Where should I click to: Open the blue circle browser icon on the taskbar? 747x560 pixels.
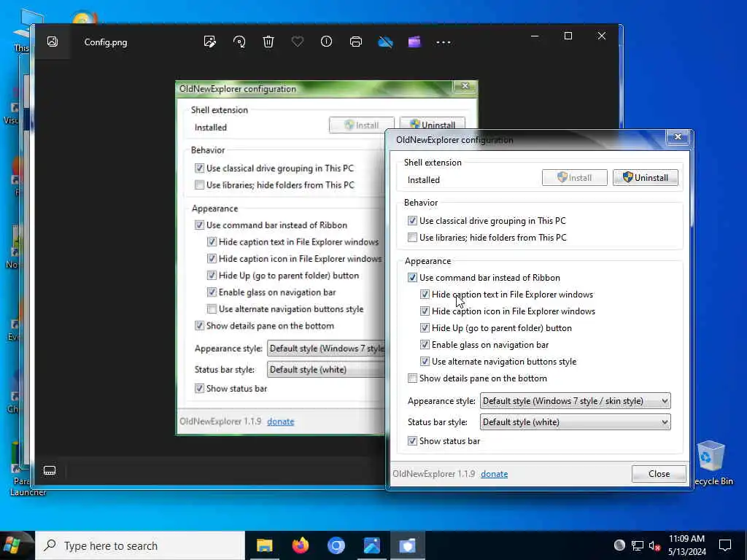[336, 545]
